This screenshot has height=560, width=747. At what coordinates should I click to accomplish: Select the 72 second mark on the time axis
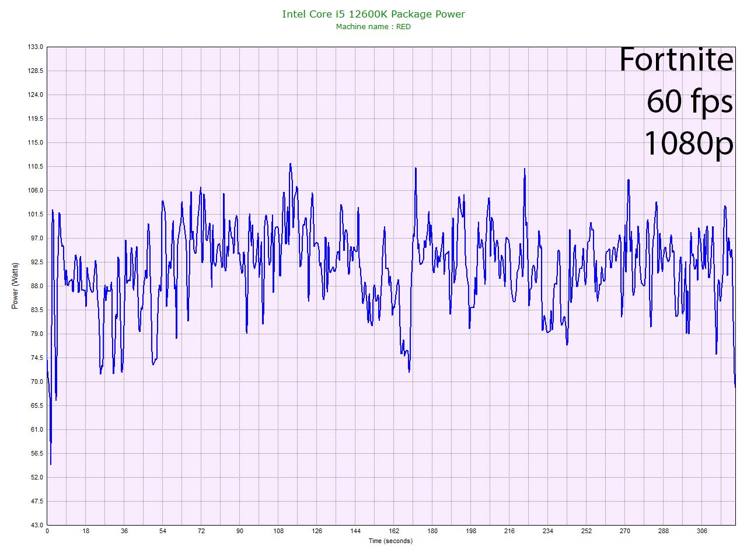[201, 531]
